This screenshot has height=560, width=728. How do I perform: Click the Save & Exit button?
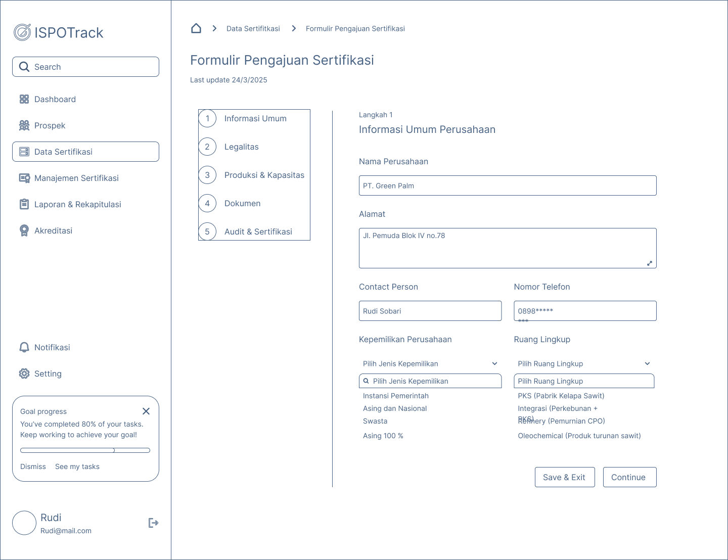[x=565, y=477]
